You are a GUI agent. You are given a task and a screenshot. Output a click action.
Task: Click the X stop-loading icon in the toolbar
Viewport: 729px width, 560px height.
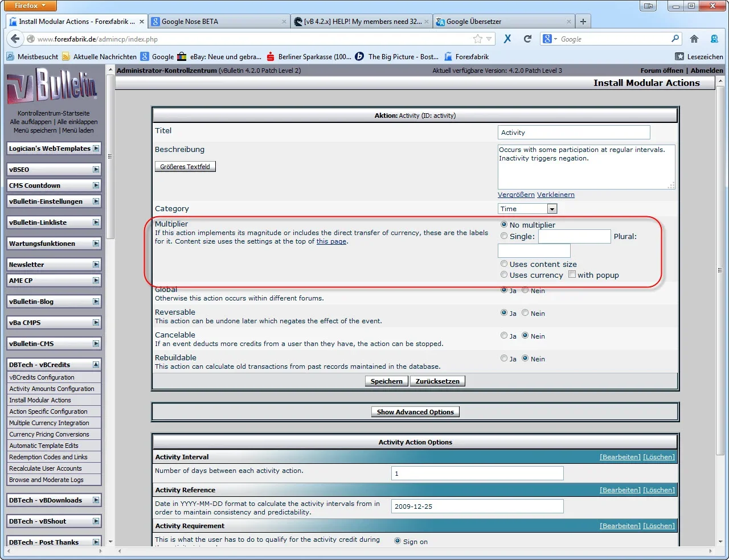[507, 39]
